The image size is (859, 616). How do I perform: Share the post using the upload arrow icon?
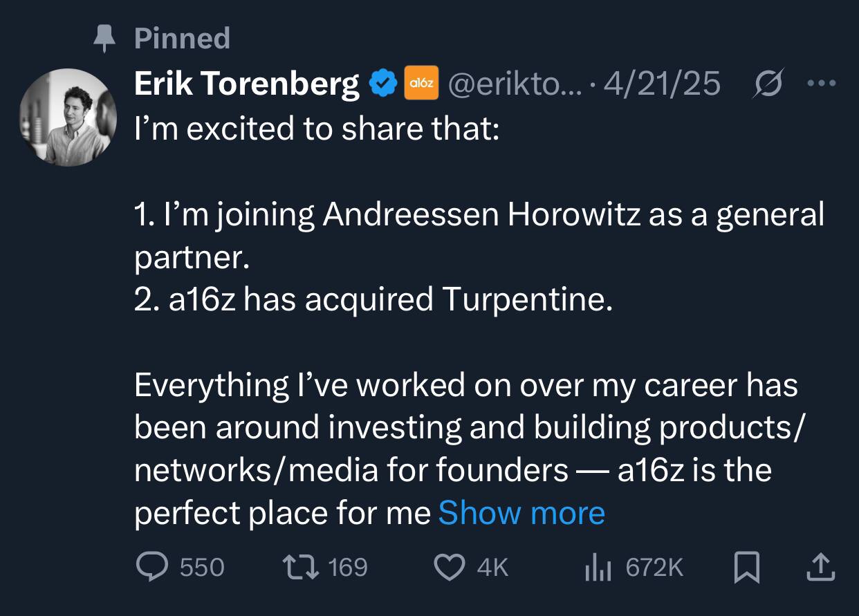point(820,567)
